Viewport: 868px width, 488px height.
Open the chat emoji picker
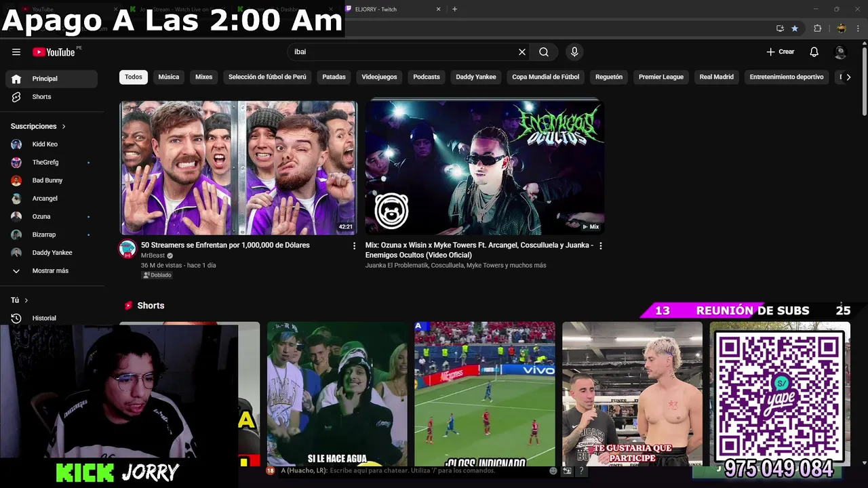553,470
